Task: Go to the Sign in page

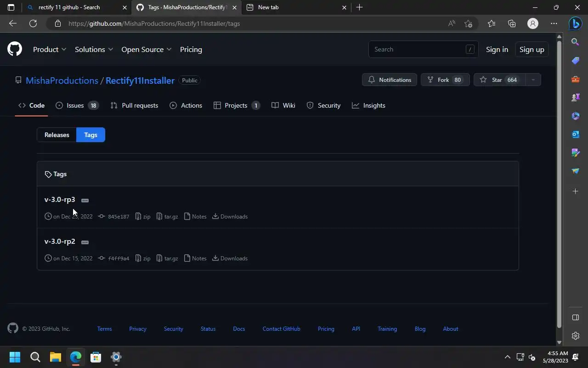Action: (497, 49)
